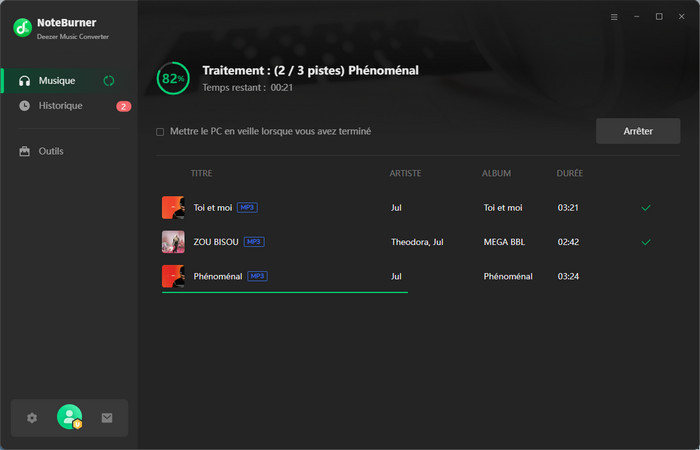This screenshot has height=450, width=700.
Task: Click the toolbox icon for Outils
Action: point(25,151)
